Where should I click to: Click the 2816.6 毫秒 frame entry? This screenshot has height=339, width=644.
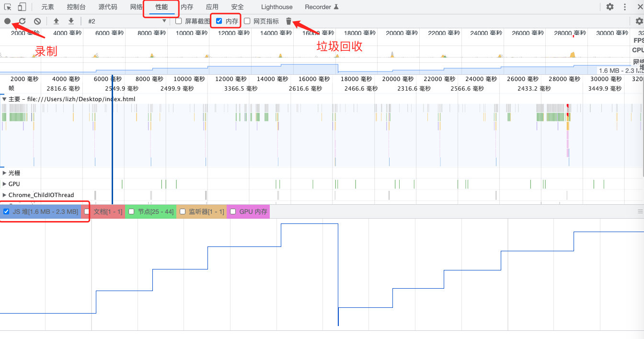tap(63, 89)
